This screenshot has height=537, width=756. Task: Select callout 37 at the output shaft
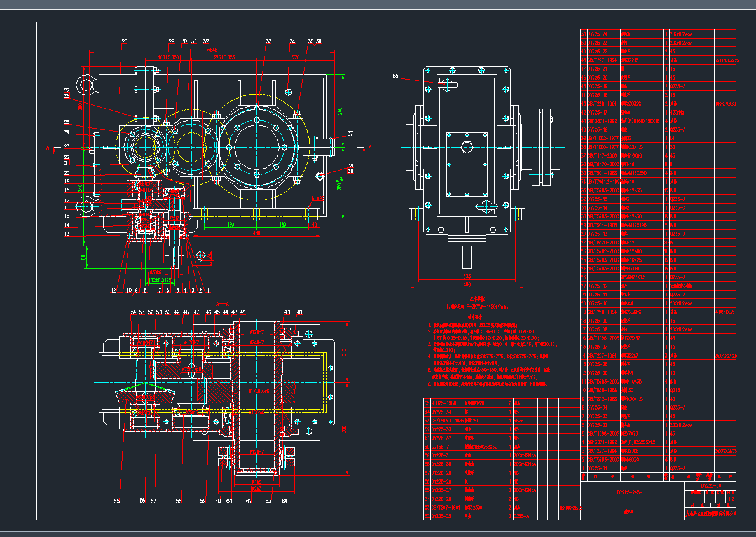click(350, 134)
